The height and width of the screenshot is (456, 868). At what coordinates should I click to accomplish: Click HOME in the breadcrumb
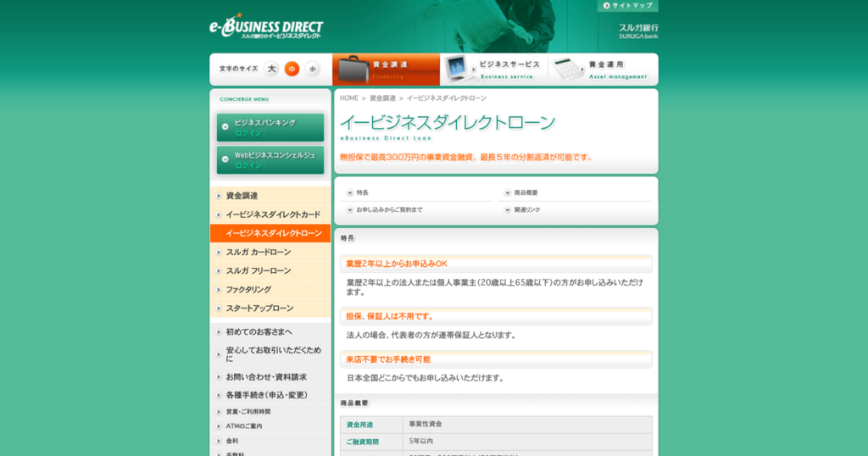pyautogui.click(x=348, y=98)
